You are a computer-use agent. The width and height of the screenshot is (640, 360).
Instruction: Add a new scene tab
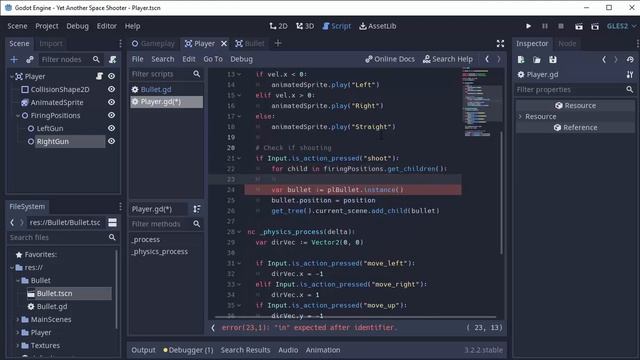pyautogui.click(x=278, y=43)
